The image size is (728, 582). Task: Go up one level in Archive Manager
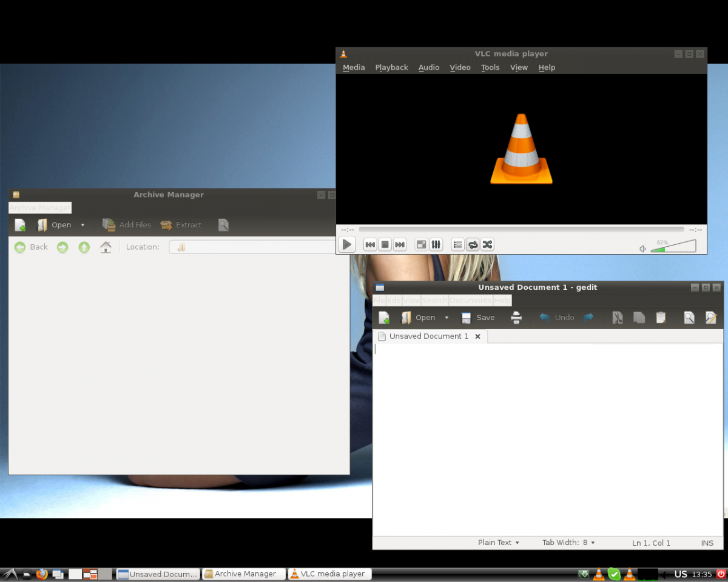[84, 247]
